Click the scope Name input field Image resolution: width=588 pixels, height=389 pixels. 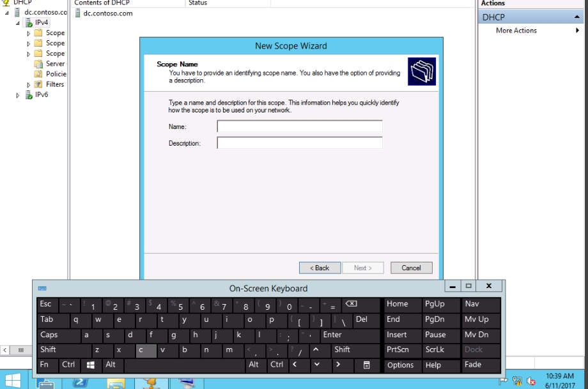pos(299,126)
